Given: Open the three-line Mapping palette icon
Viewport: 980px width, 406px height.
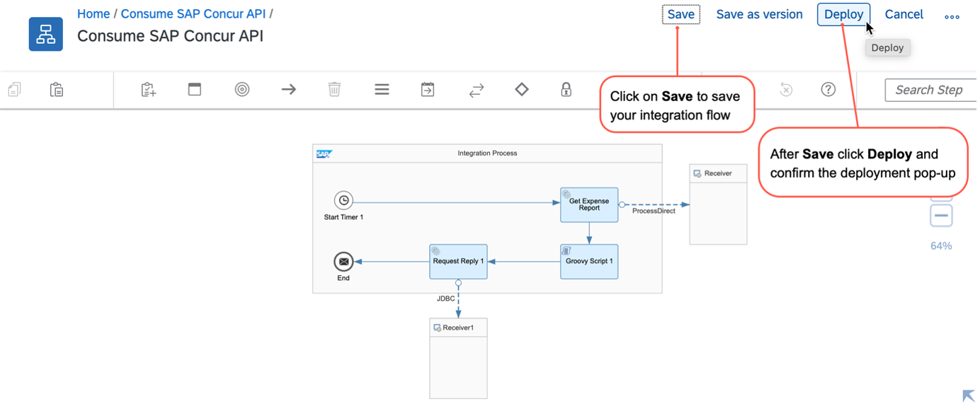Looking at the screenshot, I should point(382,89).
